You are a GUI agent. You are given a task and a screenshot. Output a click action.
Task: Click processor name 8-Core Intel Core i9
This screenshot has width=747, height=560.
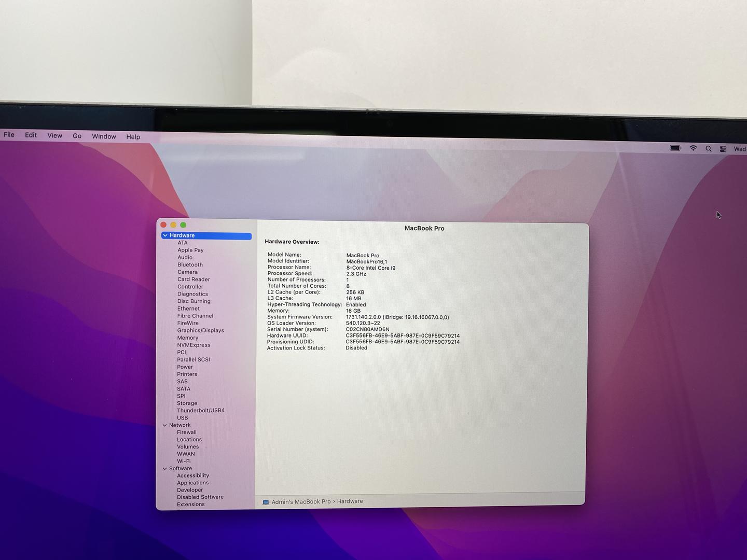[x=371, y=268]
